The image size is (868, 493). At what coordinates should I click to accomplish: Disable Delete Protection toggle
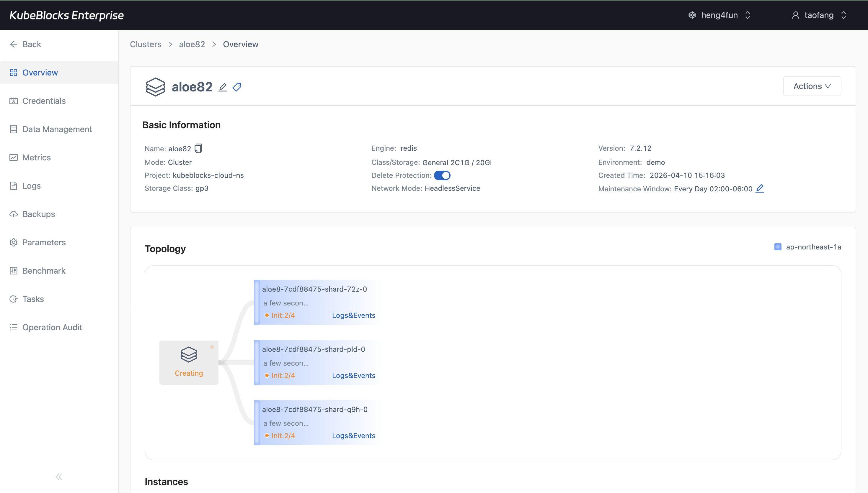click(x=443, y=175)
